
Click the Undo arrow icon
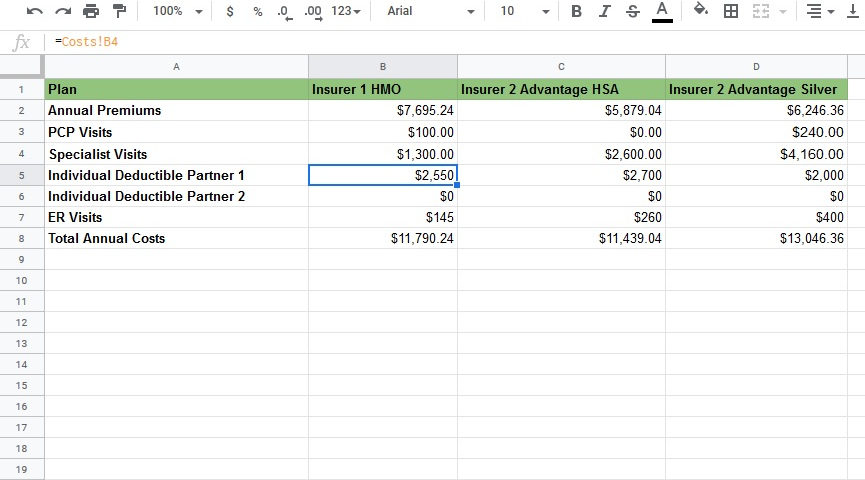34,11
